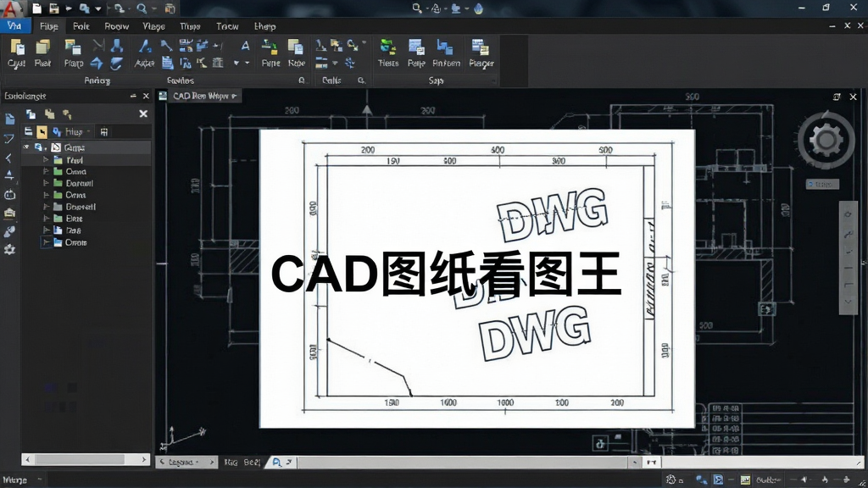Open the "Legens" dropdown at canvas bottom

pyautogui.click(x=186, y=462)
